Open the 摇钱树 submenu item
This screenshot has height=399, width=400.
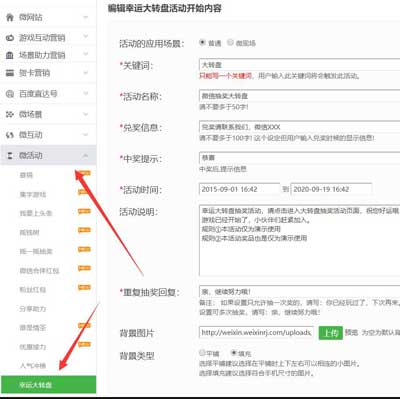(29, 232)
